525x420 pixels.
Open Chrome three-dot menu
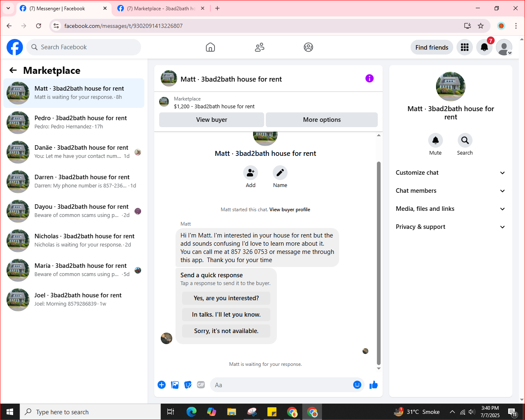pyautogui.click(x=516, y=26)
